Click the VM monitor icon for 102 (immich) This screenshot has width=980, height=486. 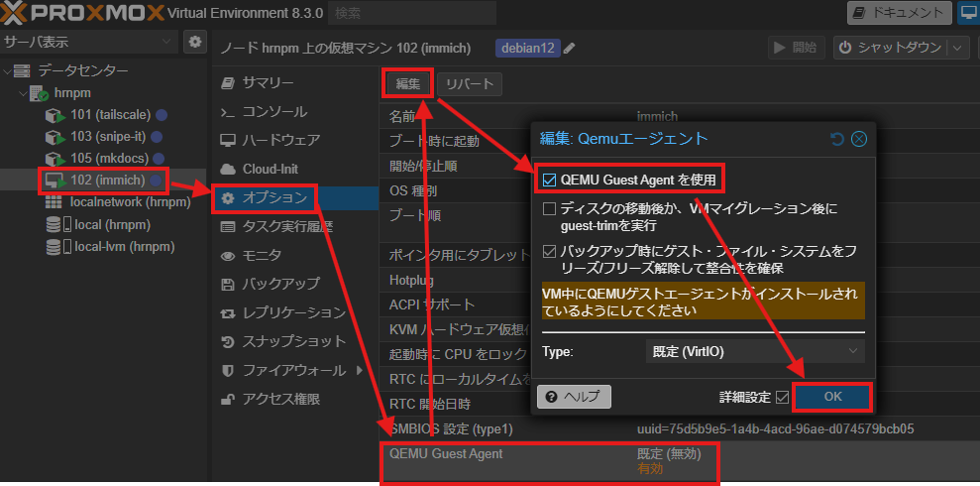point(55,181)
